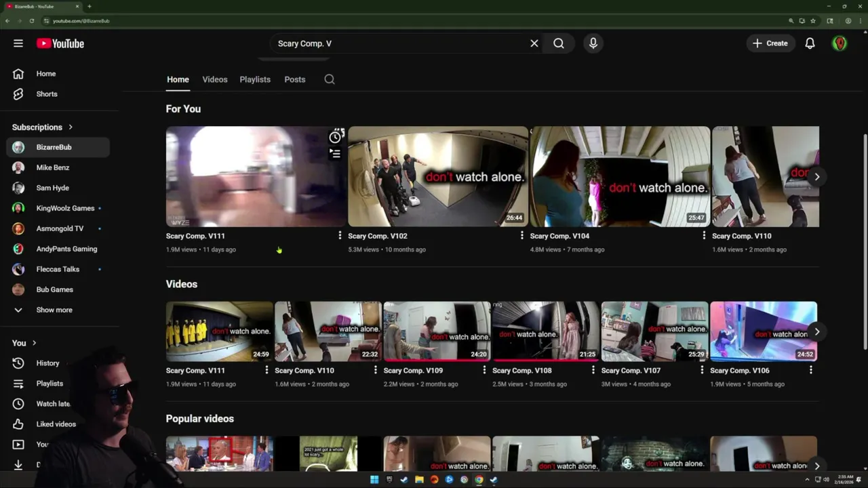Open the notifications bell
868x488 pixels.
click(810, 43)
